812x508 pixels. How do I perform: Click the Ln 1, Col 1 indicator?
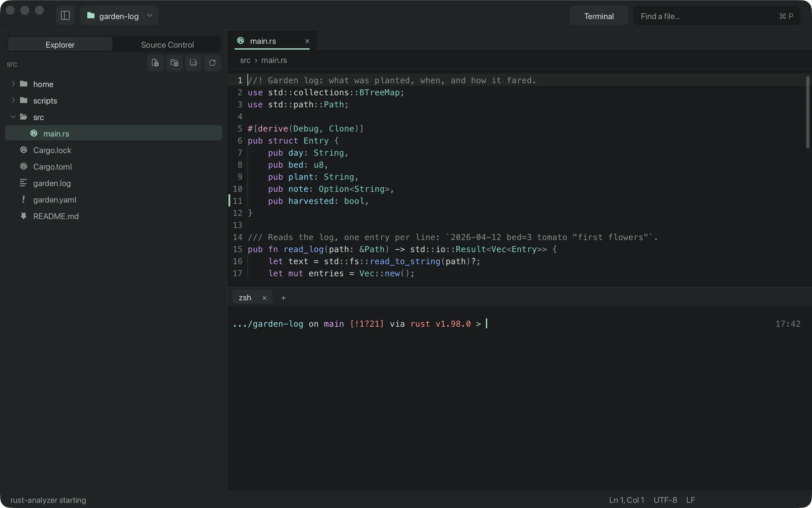click(626, 500)
